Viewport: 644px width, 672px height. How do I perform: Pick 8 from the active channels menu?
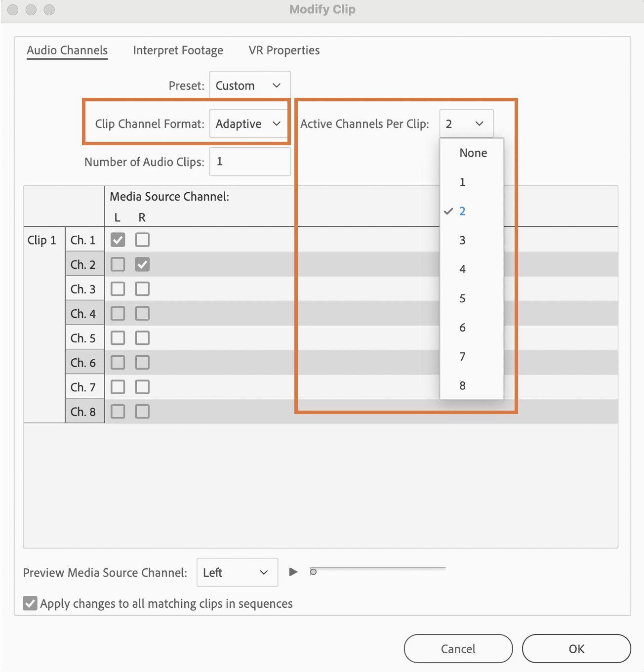pyautogui.click(x=462, y=386)
